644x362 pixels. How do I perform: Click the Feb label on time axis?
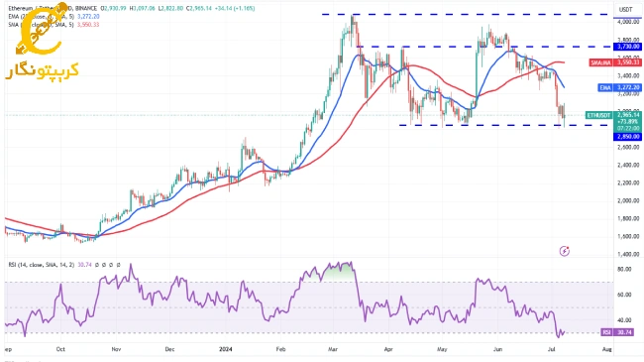click(x=280, y=349)
